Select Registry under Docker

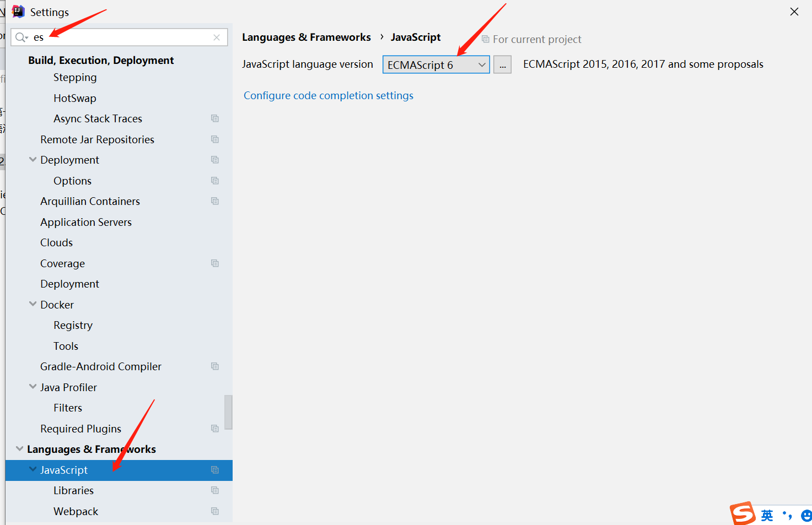(73, 325)
